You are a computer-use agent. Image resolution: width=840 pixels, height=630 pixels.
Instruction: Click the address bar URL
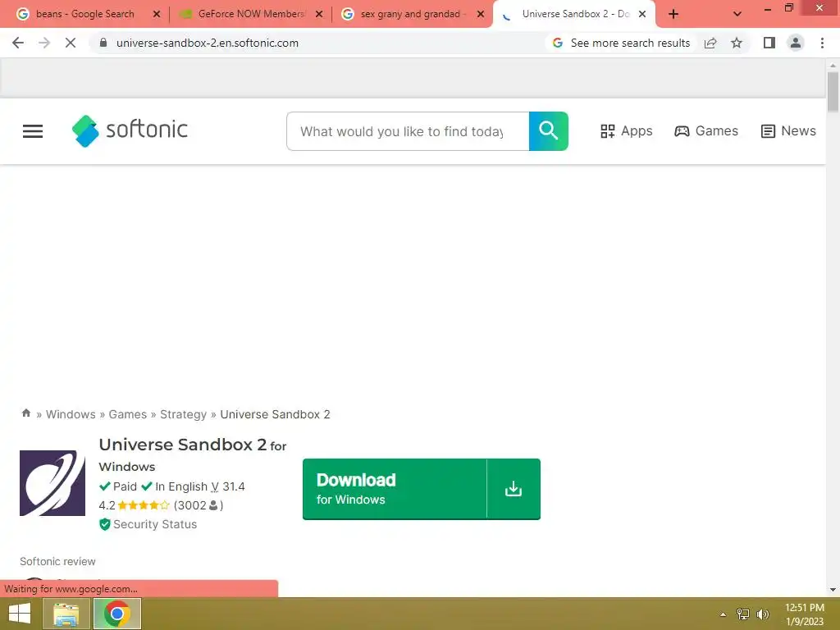coord(208,43)
